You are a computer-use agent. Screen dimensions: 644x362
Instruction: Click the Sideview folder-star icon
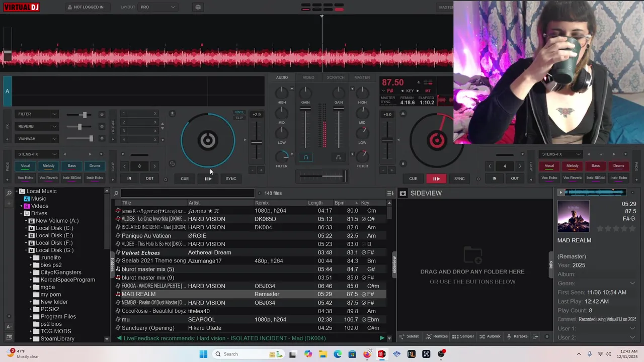pyautogui.click(x=403, y=193)
